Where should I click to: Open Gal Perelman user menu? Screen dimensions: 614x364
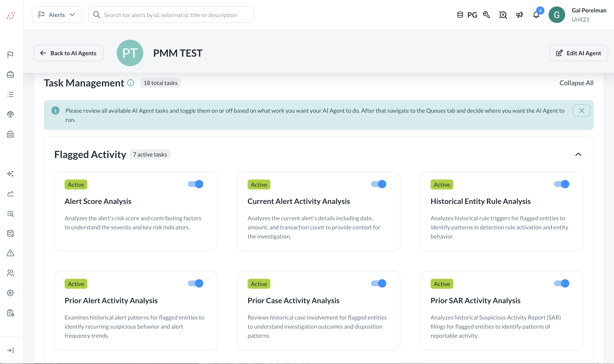click(589, 15)
